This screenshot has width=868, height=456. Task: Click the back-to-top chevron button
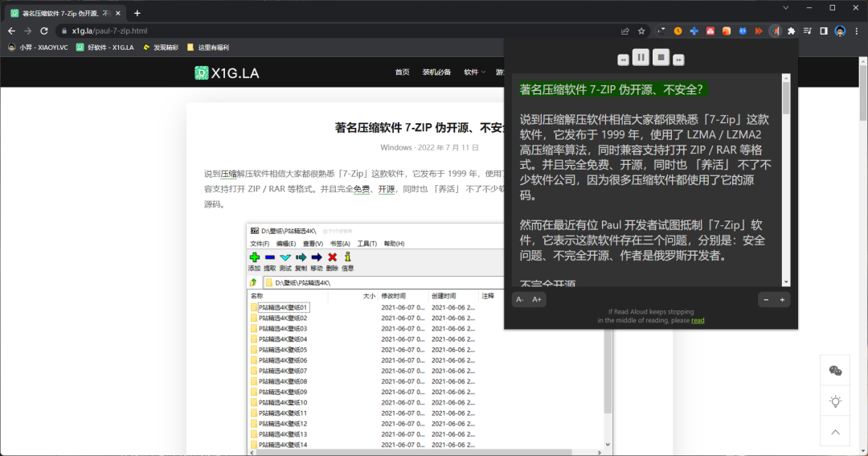(x=835, y=432)
